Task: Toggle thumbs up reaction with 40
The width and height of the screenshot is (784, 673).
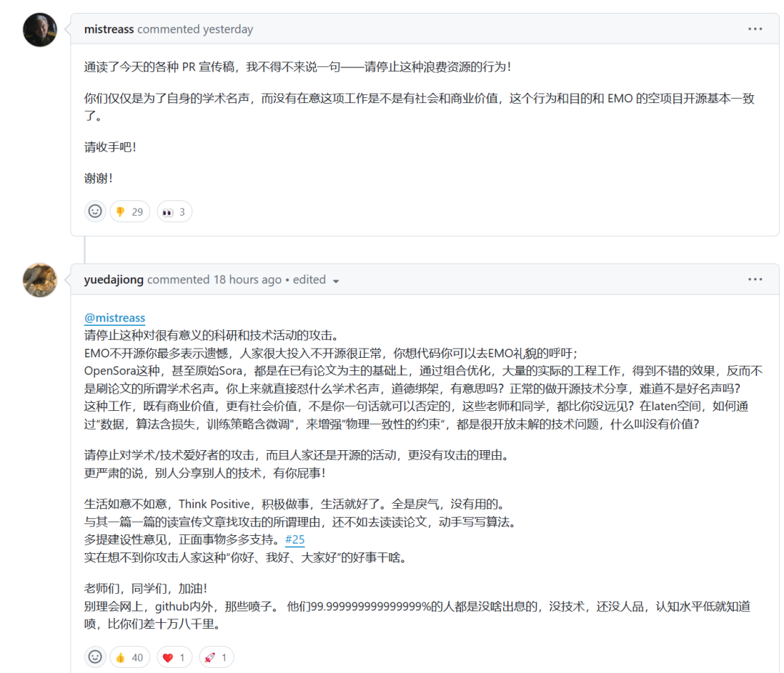Action: coord(129,657)
